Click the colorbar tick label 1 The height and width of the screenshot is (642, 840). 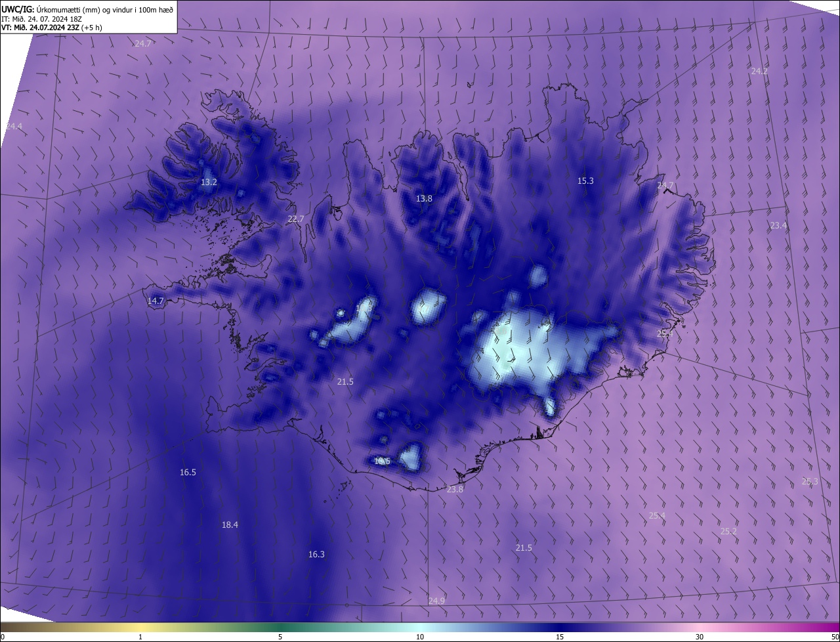pyautogui.click(x=140, y=637)
